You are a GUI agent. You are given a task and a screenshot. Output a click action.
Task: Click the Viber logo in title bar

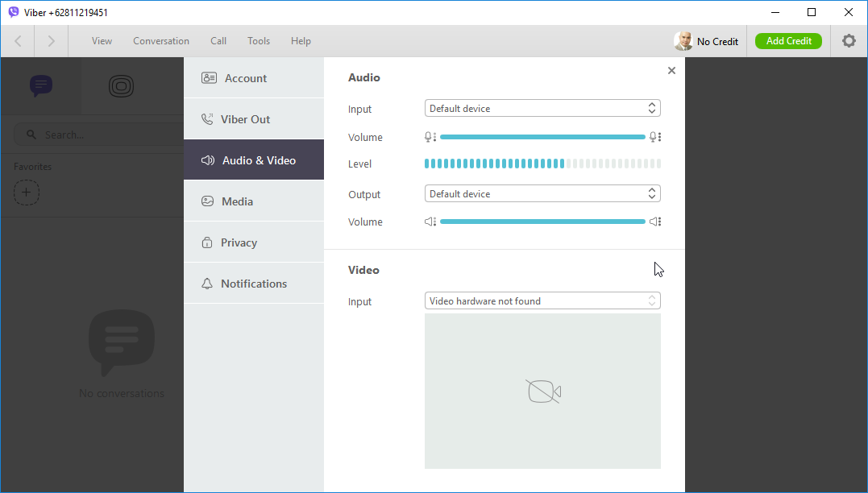pos(13,12)
